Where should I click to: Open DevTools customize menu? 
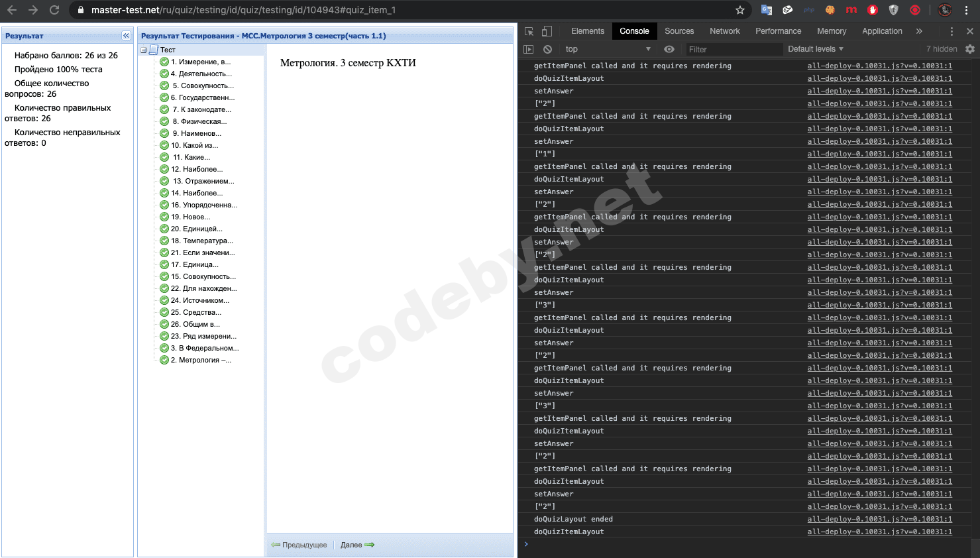pos(952,31)
